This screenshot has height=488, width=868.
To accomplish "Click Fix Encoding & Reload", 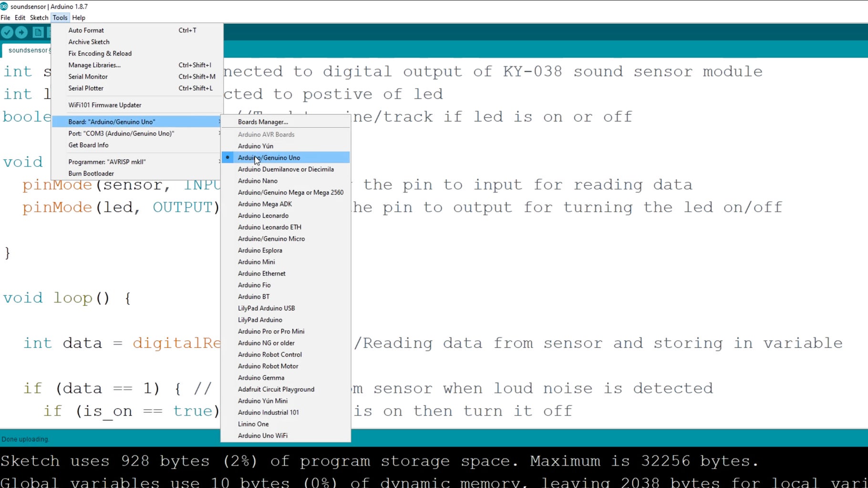I will (137, 53).
